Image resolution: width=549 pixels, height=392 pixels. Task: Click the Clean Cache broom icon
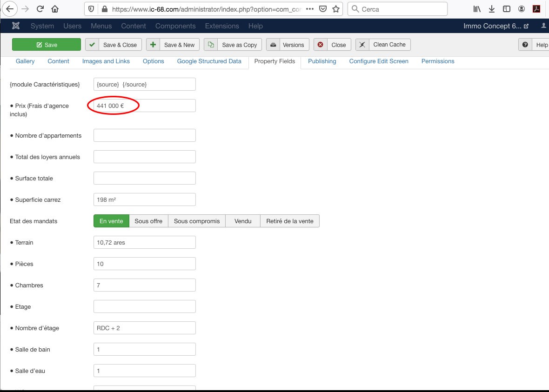362,45
